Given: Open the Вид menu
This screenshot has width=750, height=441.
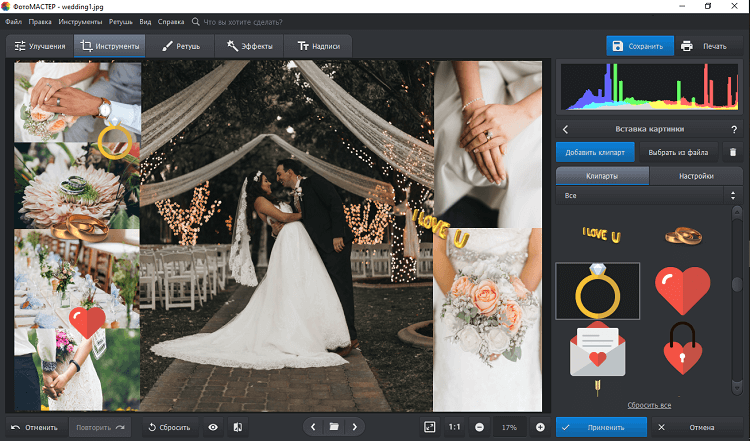Looking at the screenshot, I should click(145, 22).
